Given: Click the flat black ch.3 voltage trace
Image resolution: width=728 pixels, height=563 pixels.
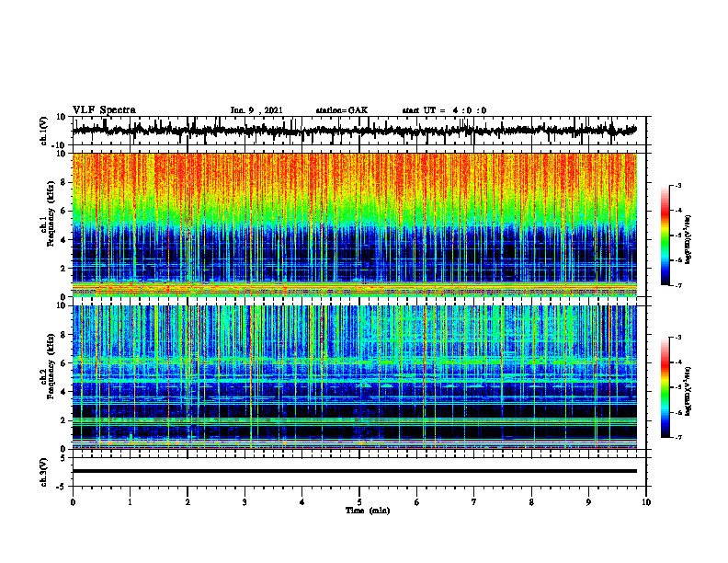Looking at the screenshot, I should pyautogui.click(x=354, y=471).
